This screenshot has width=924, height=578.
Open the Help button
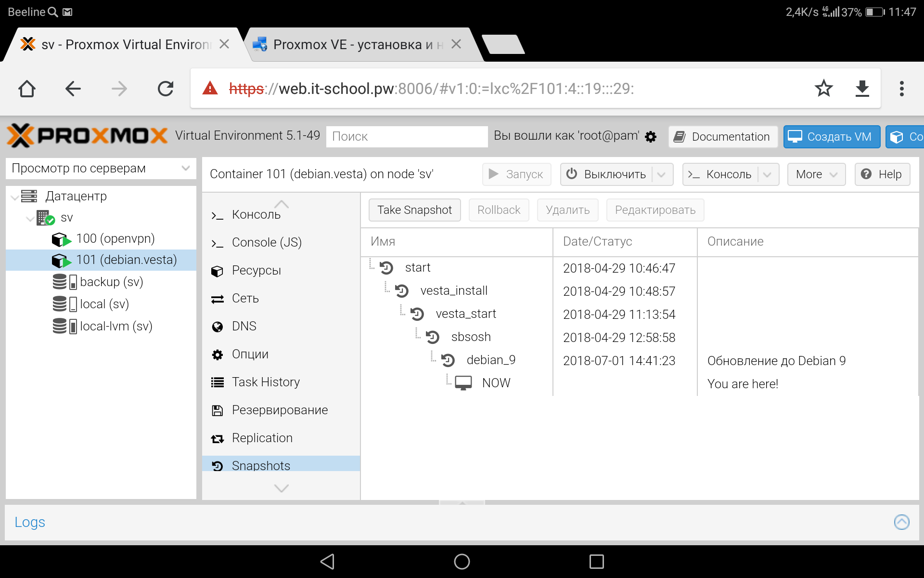tap(882, 174)
